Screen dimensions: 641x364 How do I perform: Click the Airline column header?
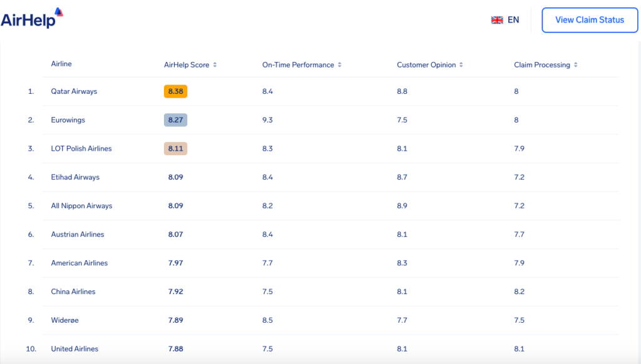(61, 64)
